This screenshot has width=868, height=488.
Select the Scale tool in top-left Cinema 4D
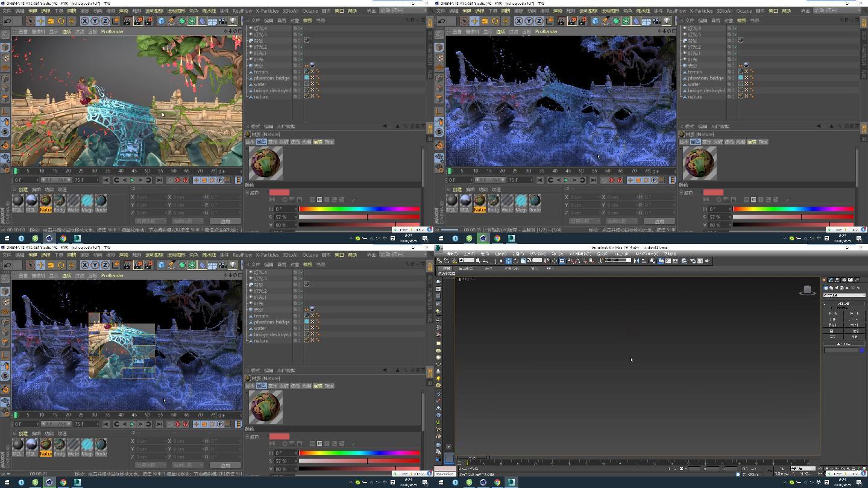(x=51, y=21)
